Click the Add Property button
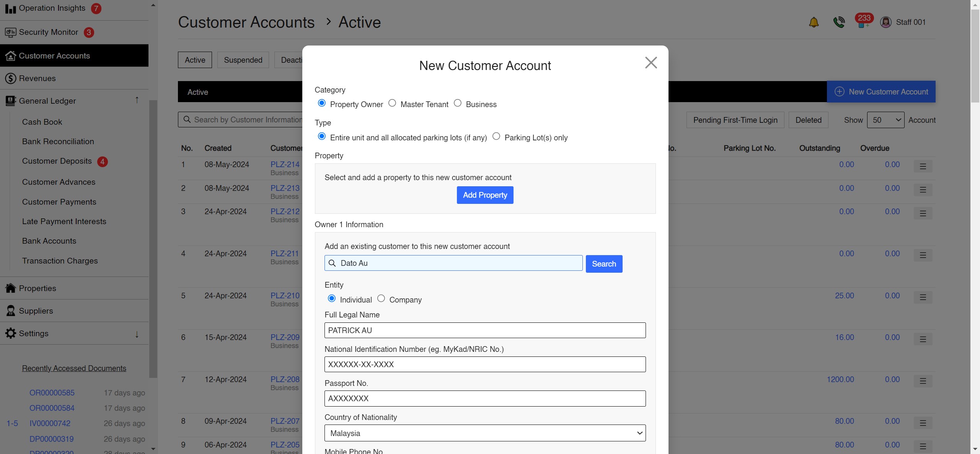Image resolution: width=980 pixels, height=454 pixels. [x=484, y=195]
